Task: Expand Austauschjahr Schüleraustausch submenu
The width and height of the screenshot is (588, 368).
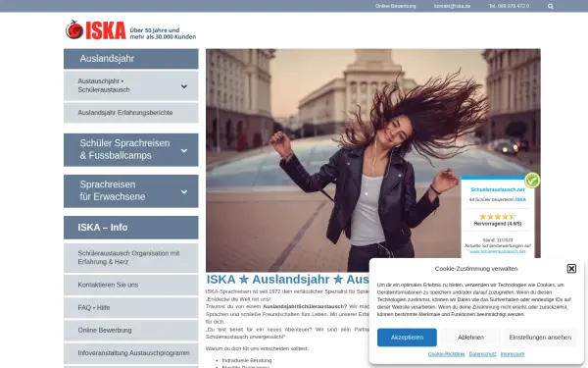Action: 184,86
